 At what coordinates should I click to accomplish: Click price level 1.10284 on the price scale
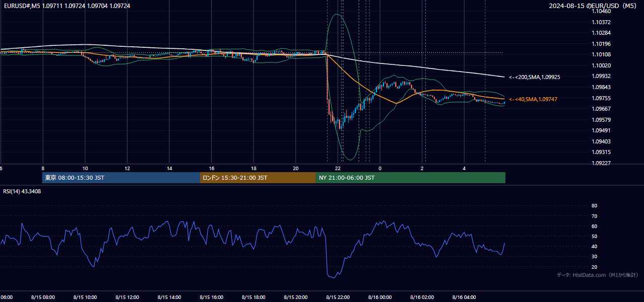[x=601, y=33]
